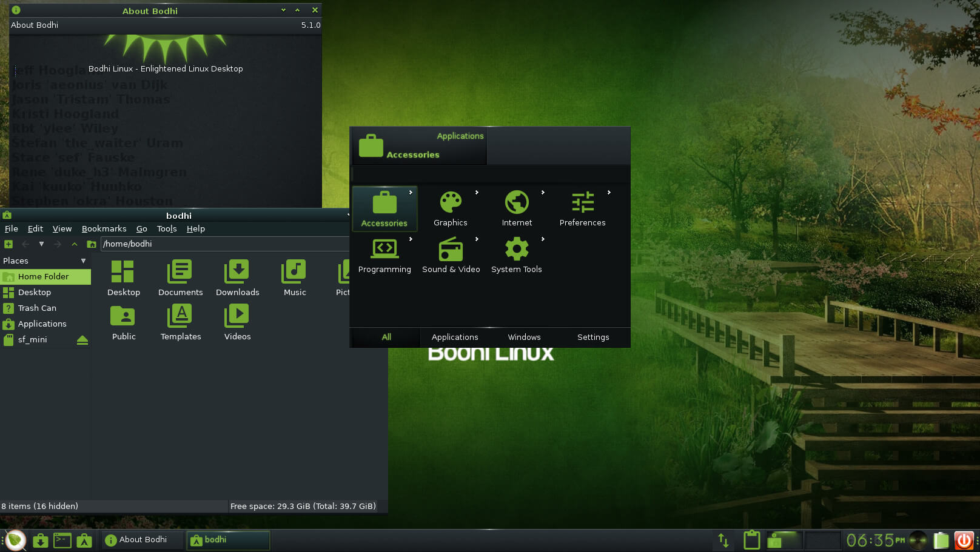Open the Downloads folder

pos(237,273)
